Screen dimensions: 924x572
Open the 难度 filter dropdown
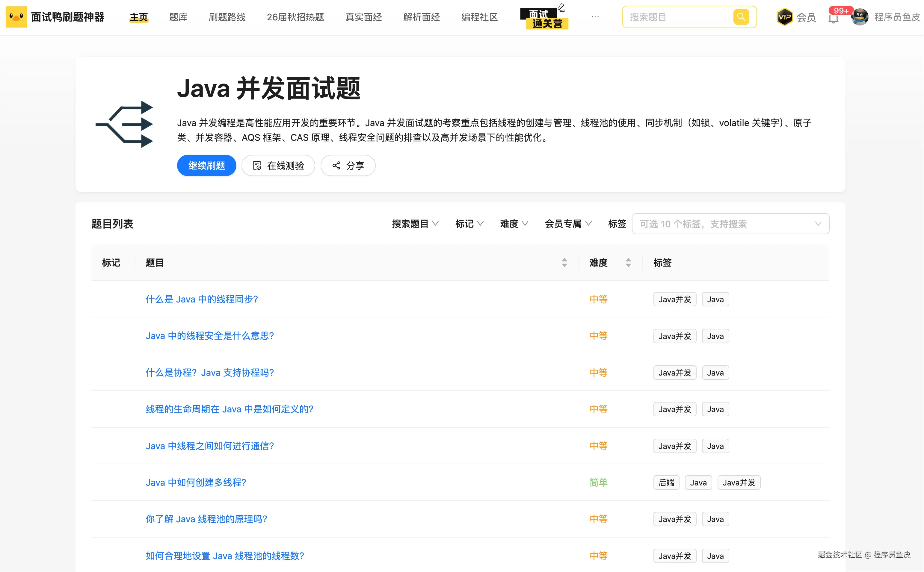[514, 224]
